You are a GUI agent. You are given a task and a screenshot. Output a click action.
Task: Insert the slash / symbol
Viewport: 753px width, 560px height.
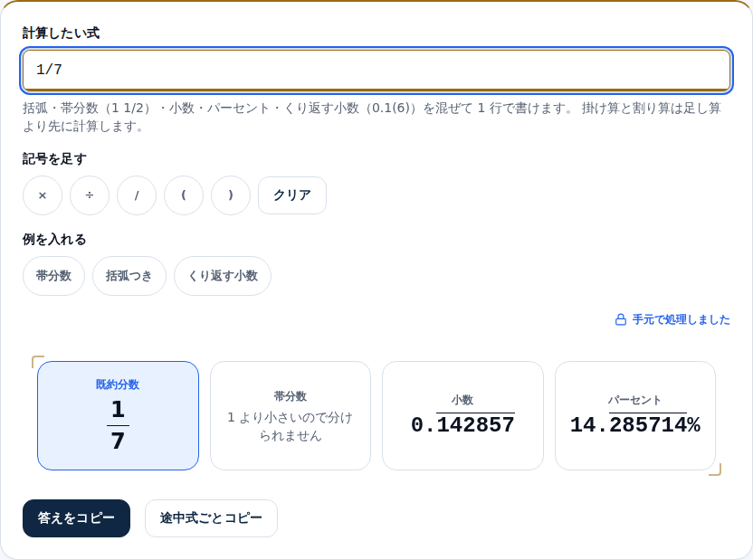pyautogui.click(x=137, y=195)
